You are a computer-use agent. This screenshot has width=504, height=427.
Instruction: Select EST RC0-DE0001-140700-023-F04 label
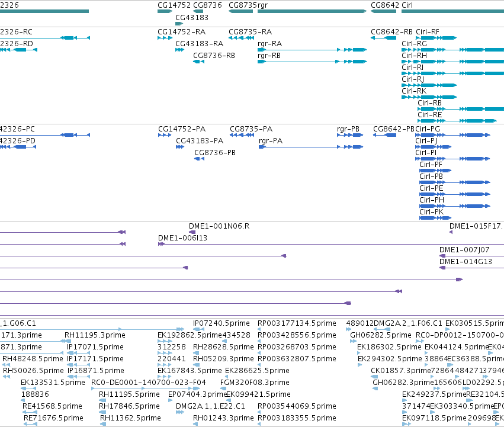[149, 383]
